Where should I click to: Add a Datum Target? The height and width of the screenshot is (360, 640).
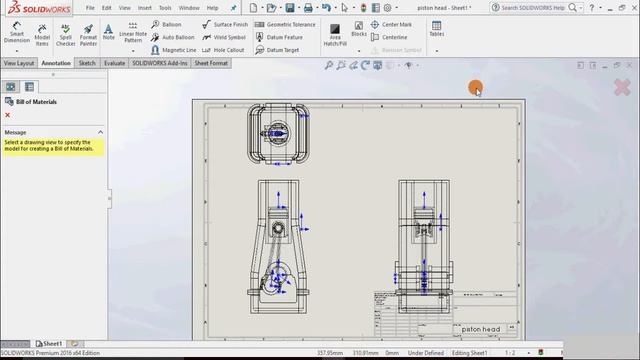point(277,50)
